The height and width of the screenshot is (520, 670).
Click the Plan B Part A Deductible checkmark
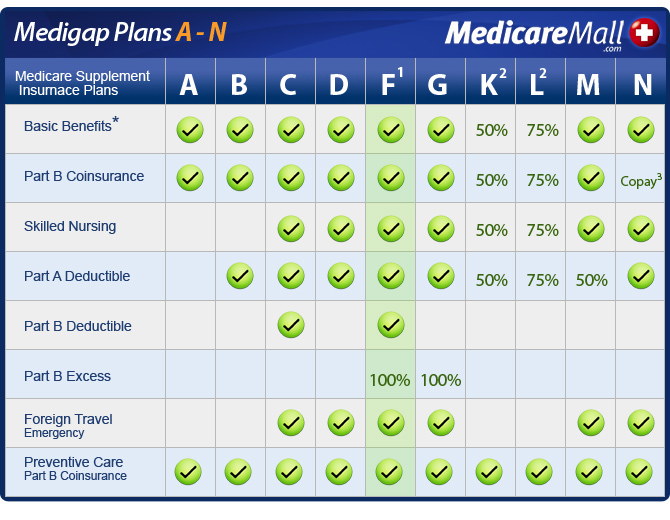click(240, 276)
